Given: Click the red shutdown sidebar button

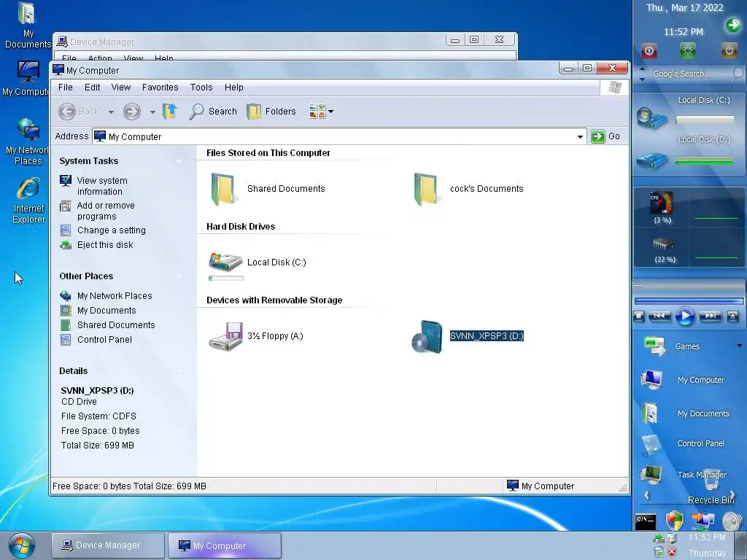Looking at the screenshot, I should point(649,50).
